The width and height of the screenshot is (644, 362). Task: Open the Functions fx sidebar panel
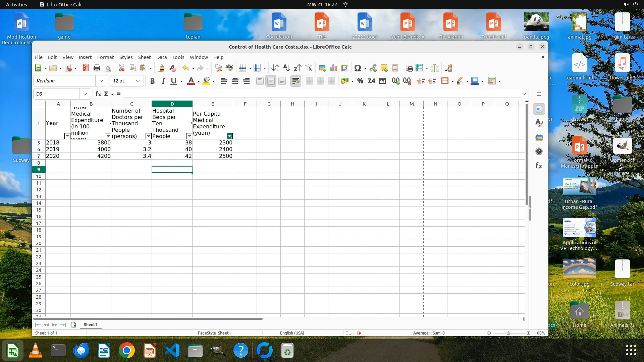click(x=539, y=166)
